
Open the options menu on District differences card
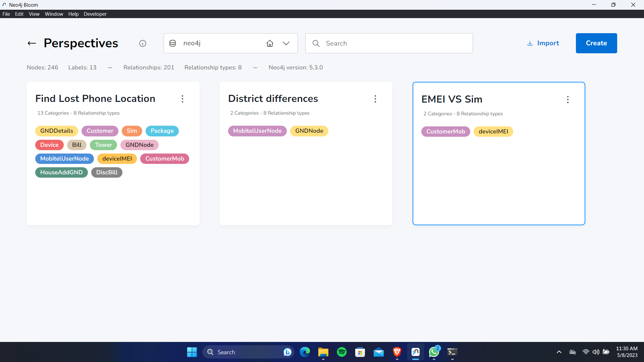tap(375, 99)
